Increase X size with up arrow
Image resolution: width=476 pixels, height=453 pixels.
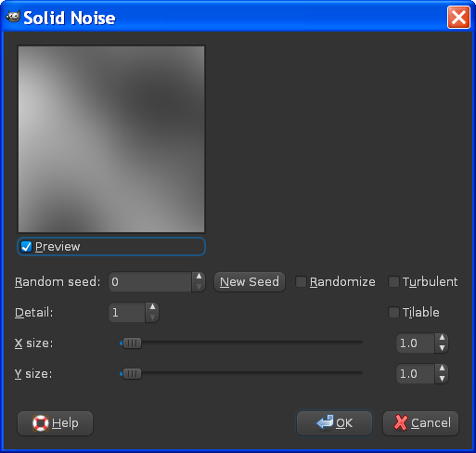[442, 338]
